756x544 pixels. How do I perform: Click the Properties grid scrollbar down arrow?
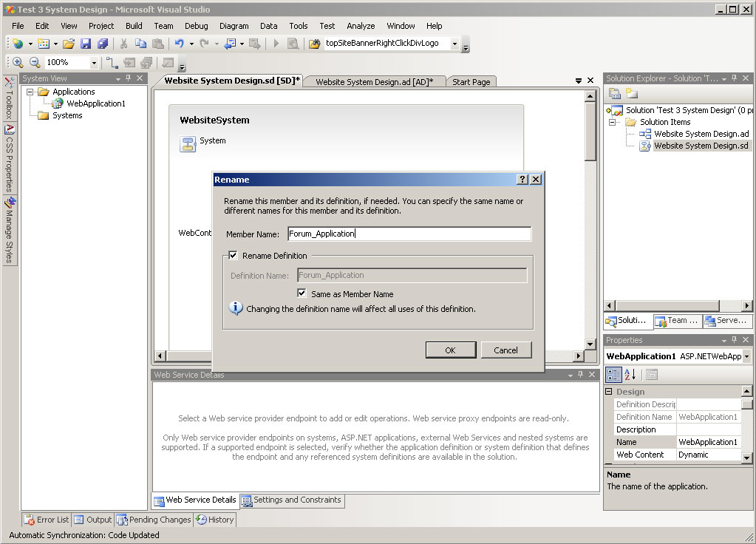[x=746, y=458]
